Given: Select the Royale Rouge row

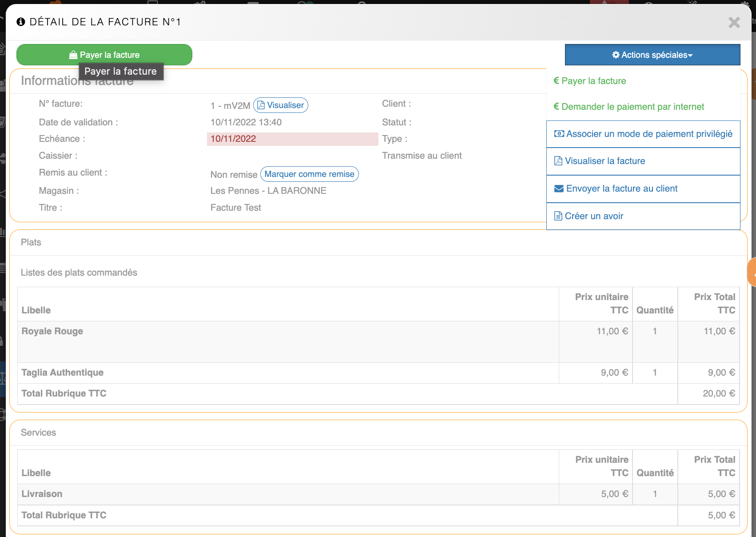Looking at the screenshot, I should coord(52,331).
